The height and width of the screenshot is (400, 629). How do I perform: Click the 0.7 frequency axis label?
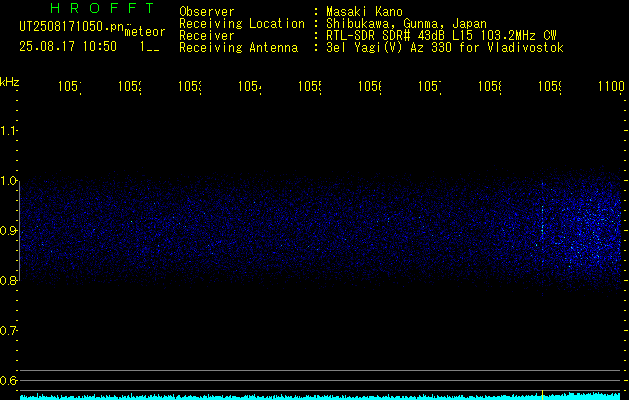pyautogui.click(x=8, y=331)
